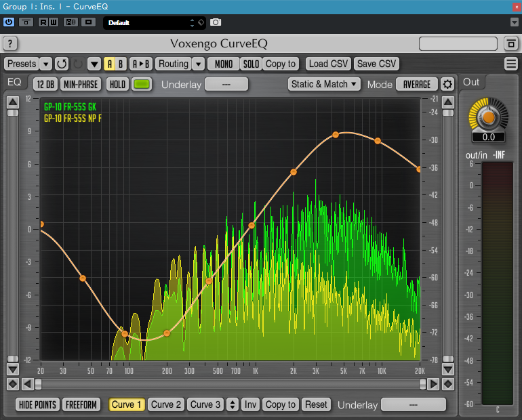Change the AVERAGE spectrum mode
This screenshot has width=522, height=420.
(417, 85)
